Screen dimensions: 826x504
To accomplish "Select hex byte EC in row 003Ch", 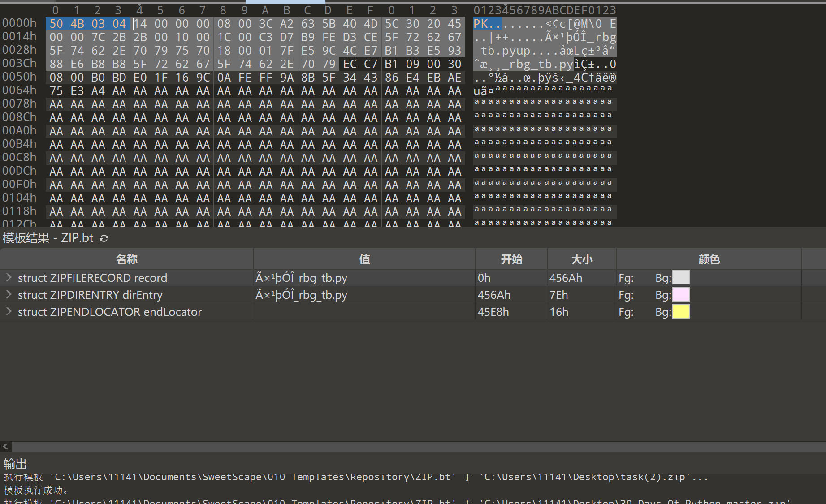I will pos(350,64).
